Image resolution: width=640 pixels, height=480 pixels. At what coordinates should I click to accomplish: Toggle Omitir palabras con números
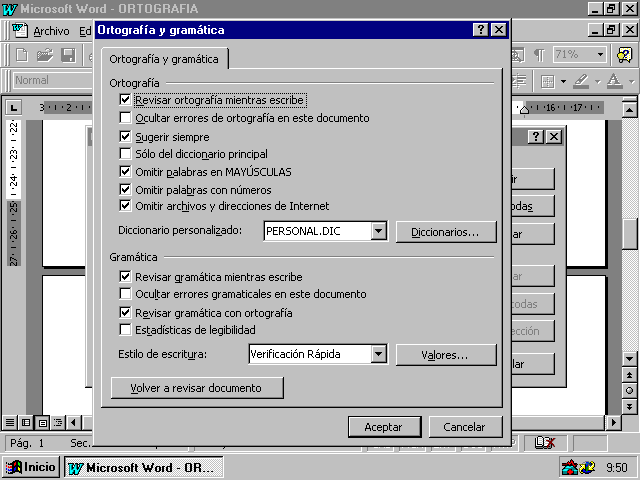point(125,189)
